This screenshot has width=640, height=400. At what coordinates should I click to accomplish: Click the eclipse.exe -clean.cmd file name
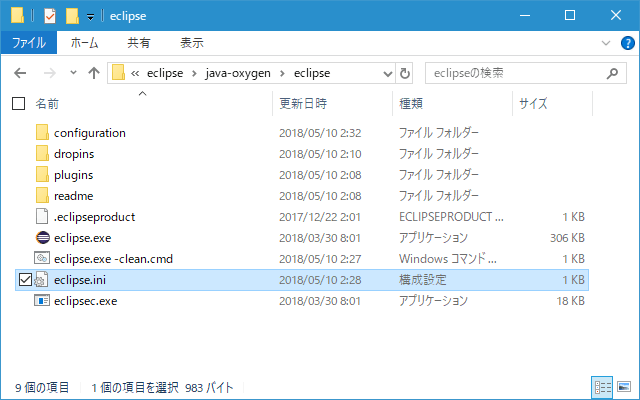pyautogui.click(x=113, y=259)
